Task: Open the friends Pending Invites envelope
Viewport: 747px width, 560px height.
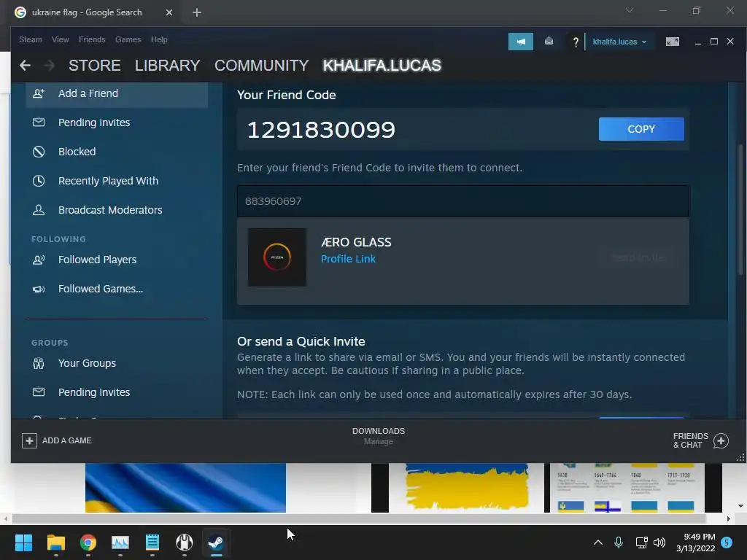Action: point(39,122)
